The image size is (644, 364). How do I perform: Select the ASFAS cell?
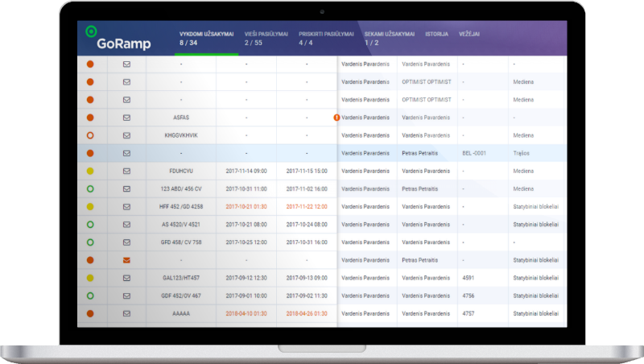(x=181, y=118)
